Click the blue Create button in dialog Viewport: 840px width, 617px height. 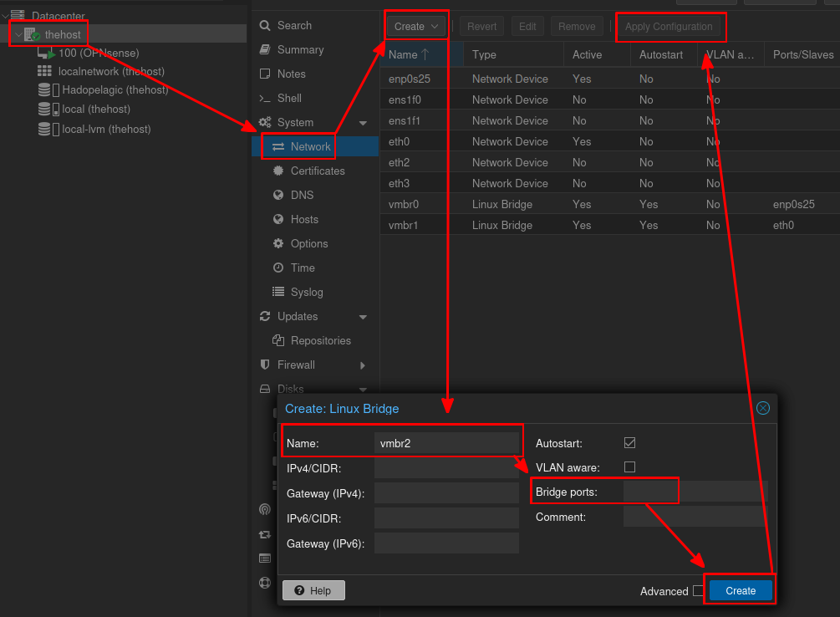(x=741, y=590)
